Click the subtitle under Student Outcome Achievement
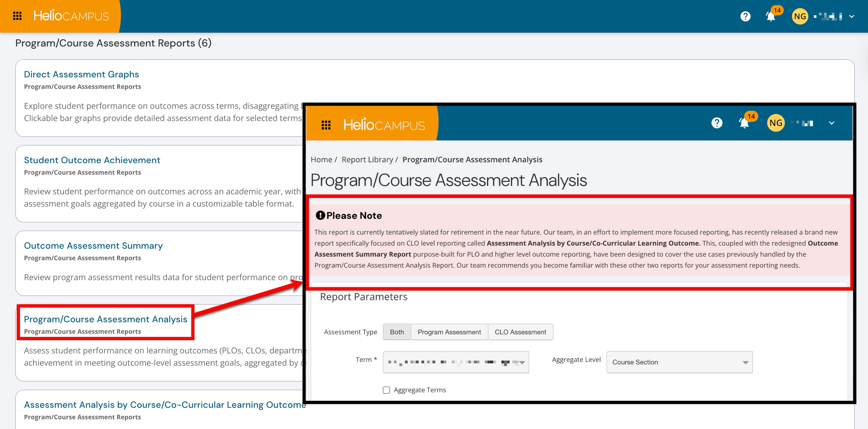Viewport: 868px width, 429px height. tap(83, 172)
